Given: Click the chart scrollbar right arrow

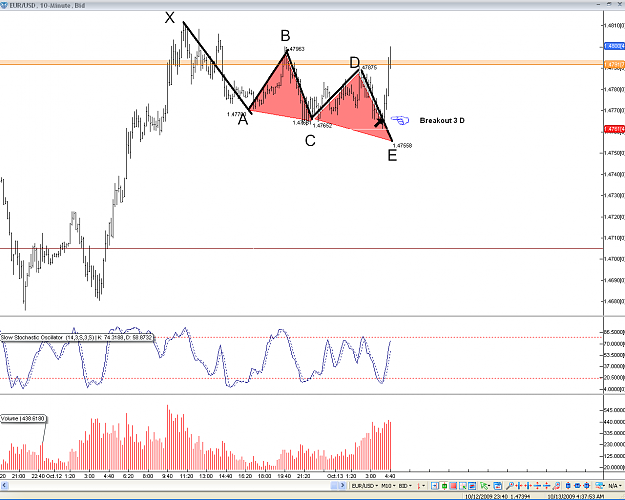Looking at the screenshot, I should point(342,485).
